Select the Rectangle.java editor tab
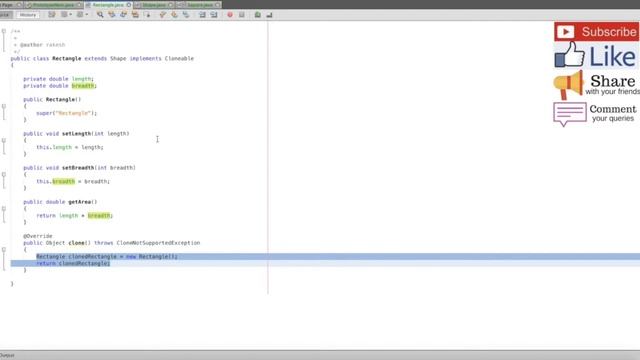640x360 pixels. pos(107,5)
